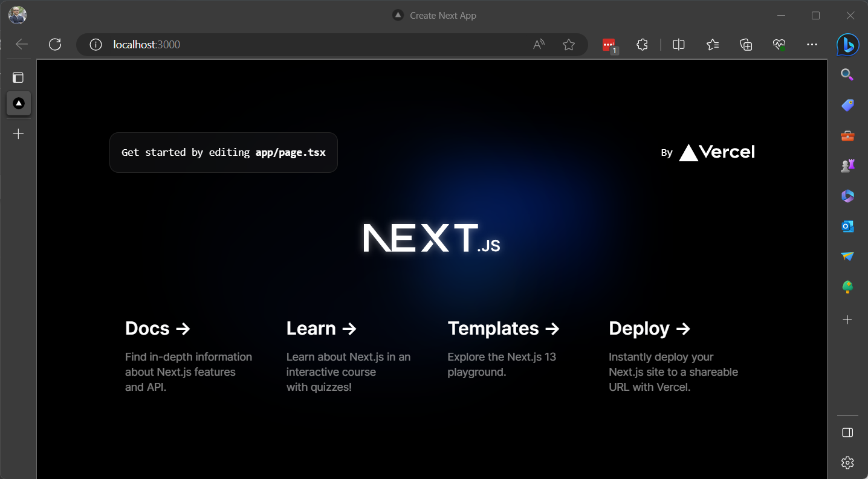Screen dimensions: 868x479
Task: Open Collections panel
Action: pos(746,44)
